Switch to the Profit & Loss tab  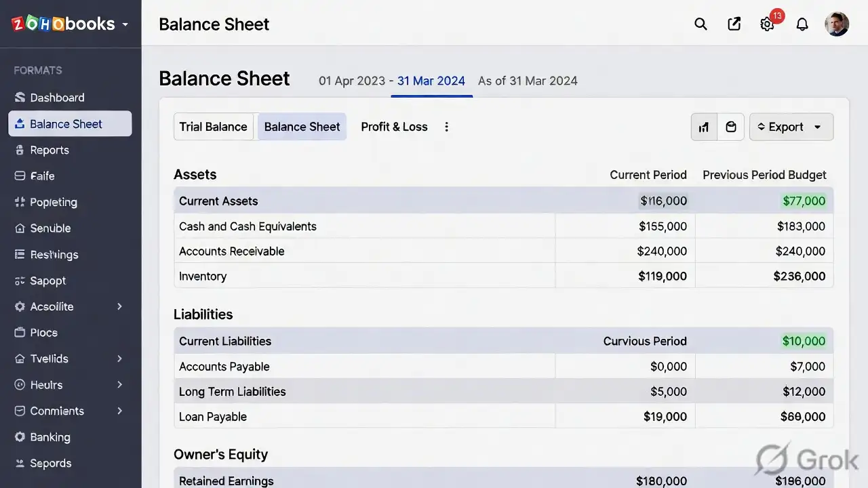tap(394, 127)
